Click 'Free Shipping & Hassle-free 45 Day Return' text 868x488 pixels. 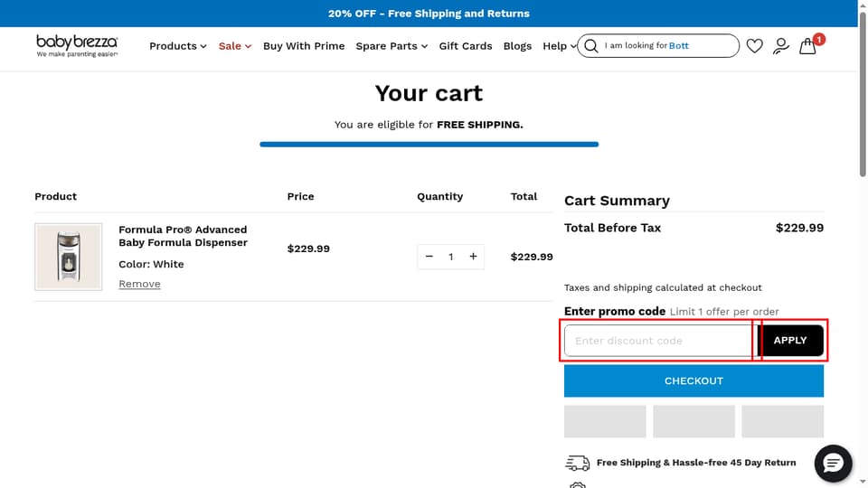pos(696,463)
